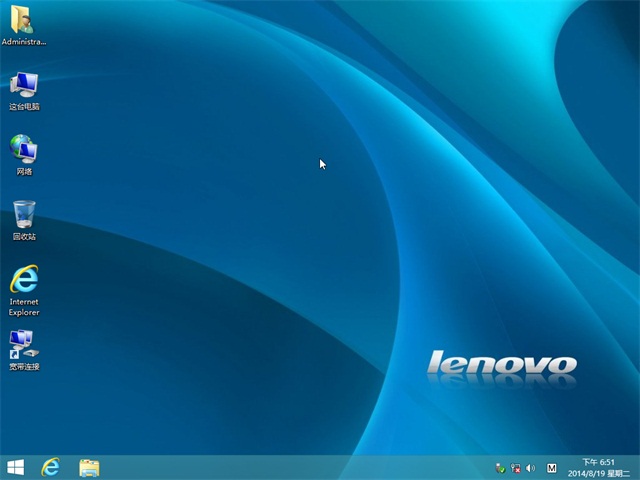Click the 回收站 label text under Recycle Bin
The height and width of the screenshot is (480, 640).
24,237
